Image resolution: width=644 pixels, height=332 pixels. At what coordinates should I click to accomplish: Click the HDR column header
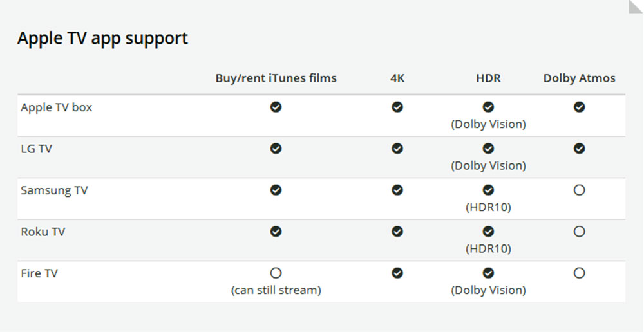[x=488, y=78]
